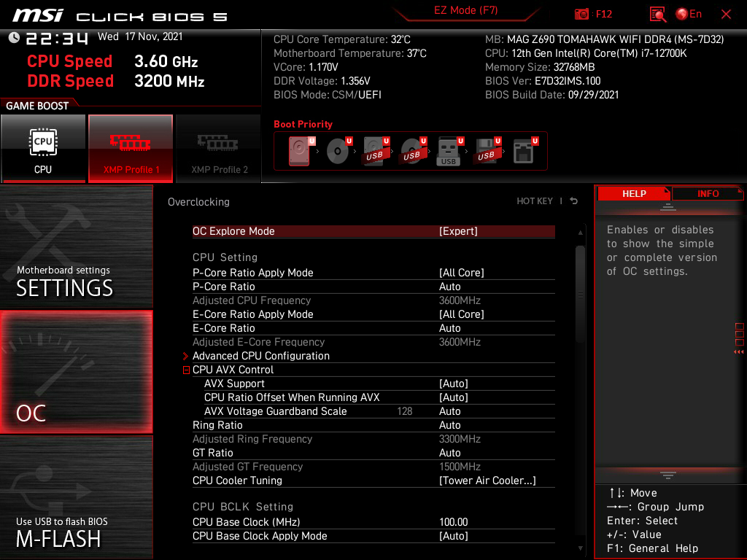This screenshot has height=560, width=747.
Task: Click the hotkey back arrow icon
Action: tap(573, 201)
